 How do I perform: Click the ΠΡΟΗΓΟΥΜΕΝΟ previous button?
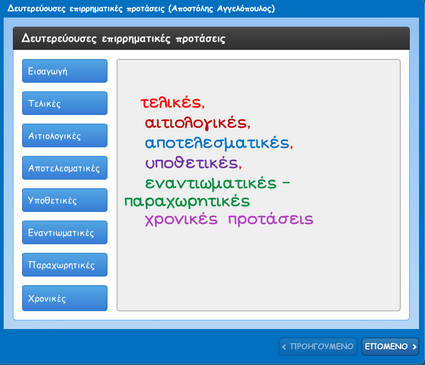(x=318, y=347)
